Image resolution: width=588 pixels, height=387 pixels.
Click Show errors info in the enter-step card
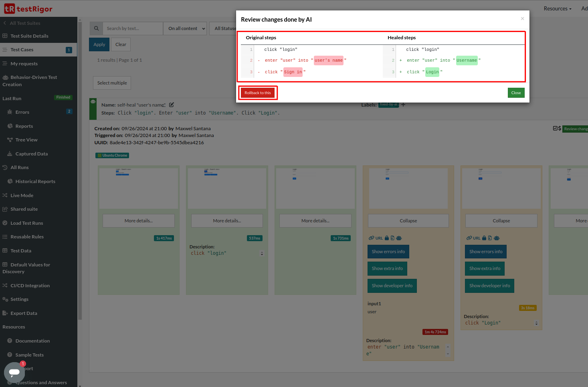[388, 252]
